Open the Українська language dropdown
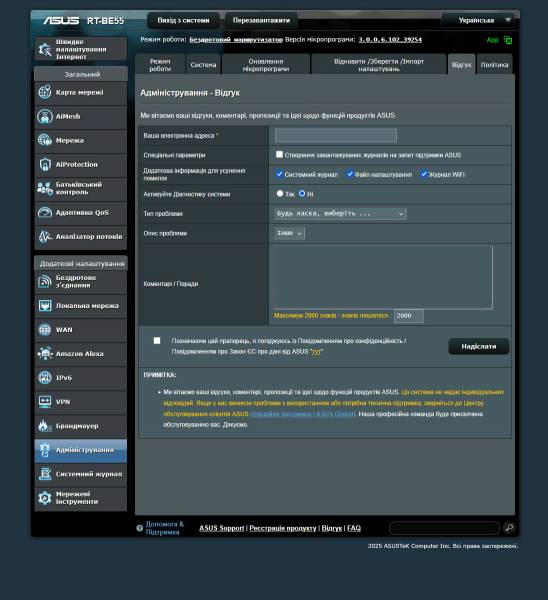Image resolution: width=548 pixels, height=600 pixels. point(480,20)
